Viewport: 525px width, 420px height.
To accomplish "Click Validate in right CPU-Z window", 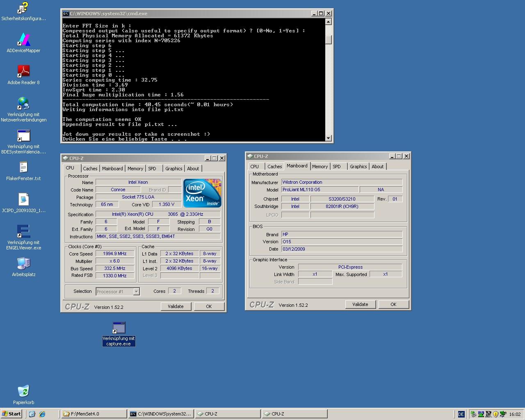I will coord(360,304).
